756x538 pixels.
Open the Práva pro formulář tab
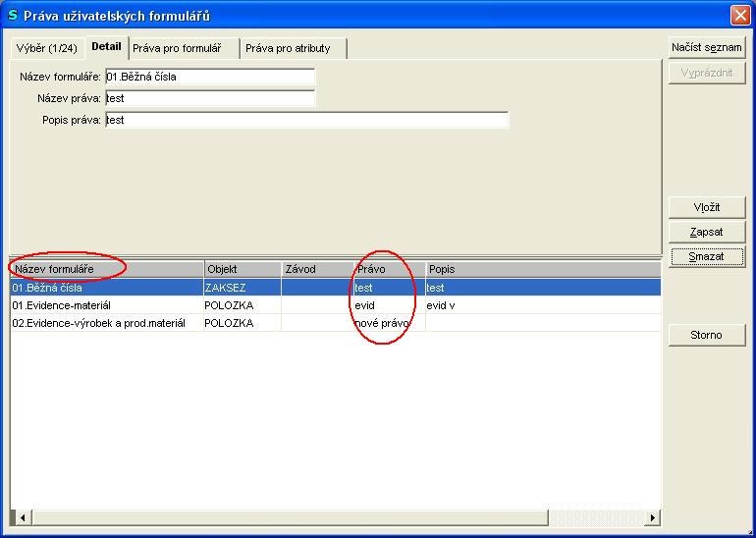pyautogui.click(x=177, y=48)
